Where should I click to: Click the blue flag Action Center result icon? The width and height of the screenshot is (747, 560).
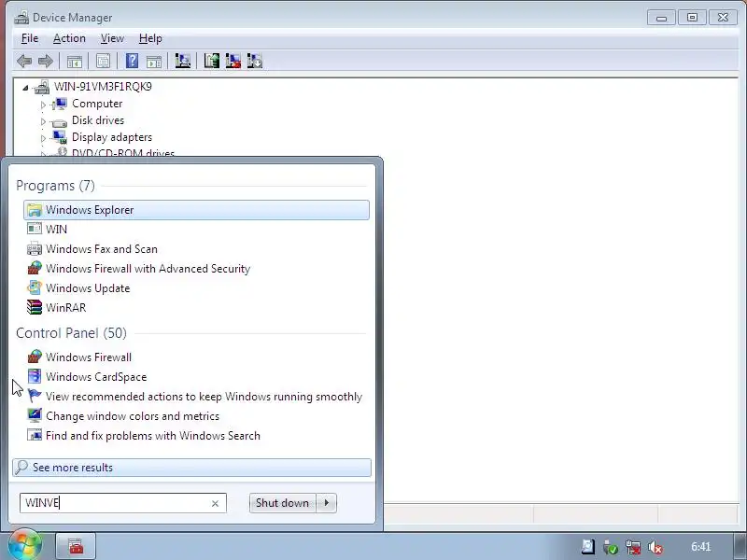(x=35, y=396)
